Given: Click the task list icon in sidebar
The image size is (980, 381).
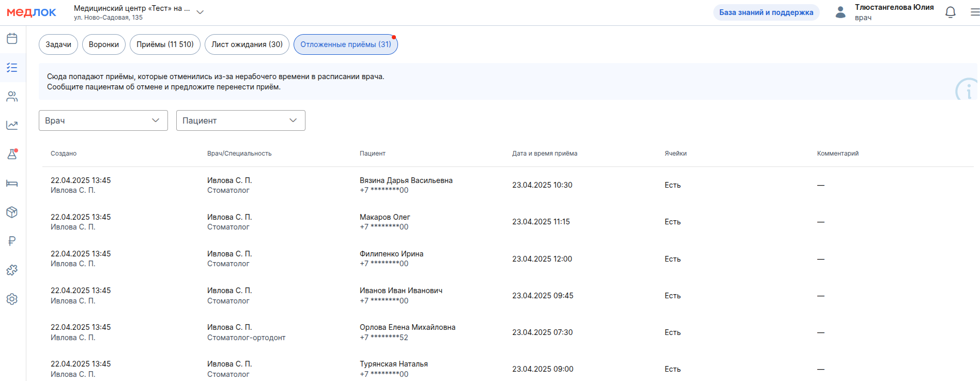Looking at the screenshot, I should 12,68.
